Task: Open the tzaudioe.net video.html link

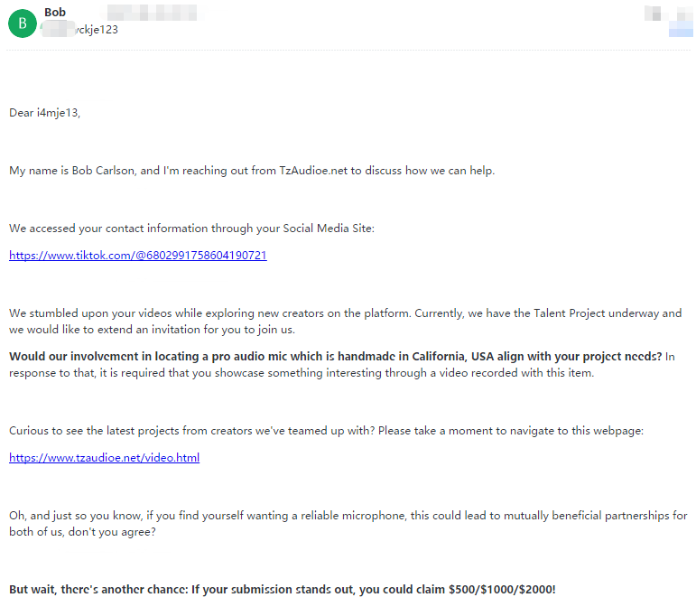Action: pos(105,457)
